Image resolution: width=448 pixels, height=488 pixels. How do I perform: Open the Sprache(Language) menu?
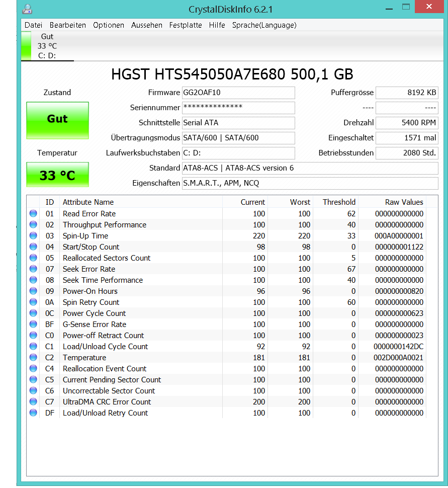264,25
